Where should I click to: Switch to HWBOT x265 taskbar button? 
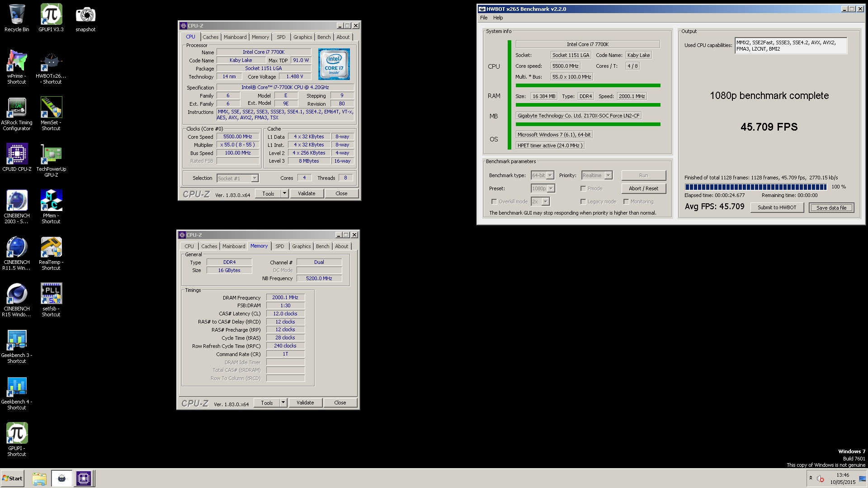61,479
